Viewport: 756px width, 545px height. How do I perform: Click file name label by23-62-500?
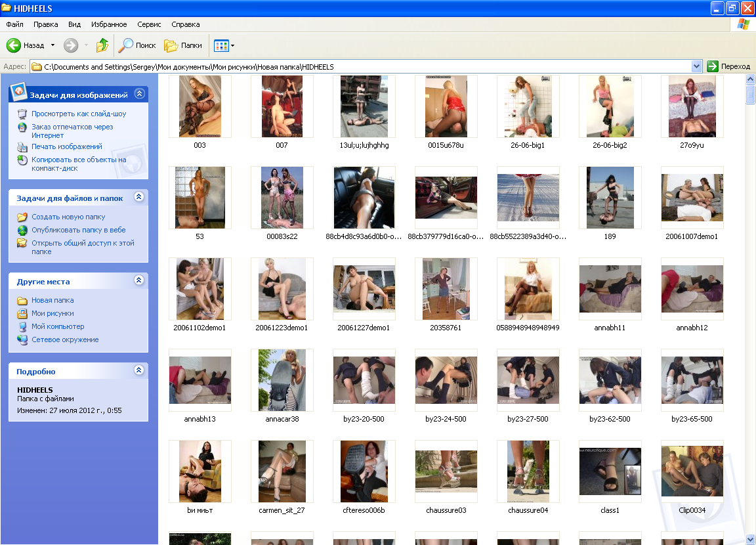coord(610,419)
